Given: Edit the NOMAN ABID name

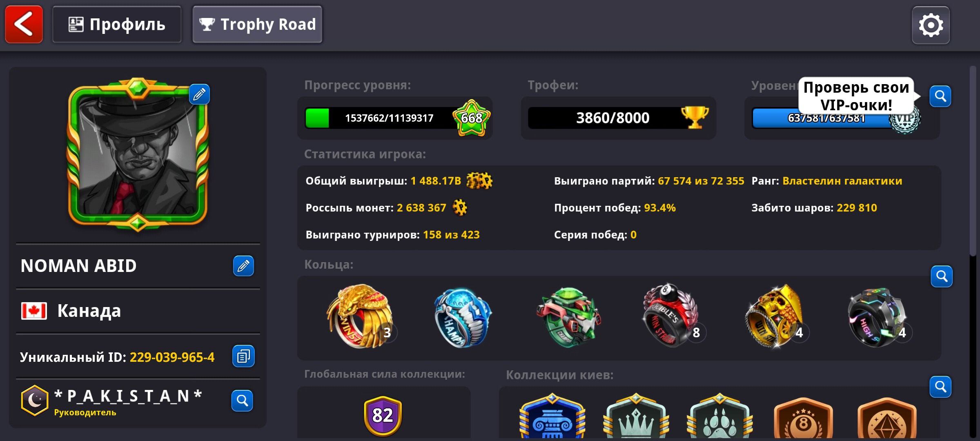Looking at the screenshot, I should point(243,266).
